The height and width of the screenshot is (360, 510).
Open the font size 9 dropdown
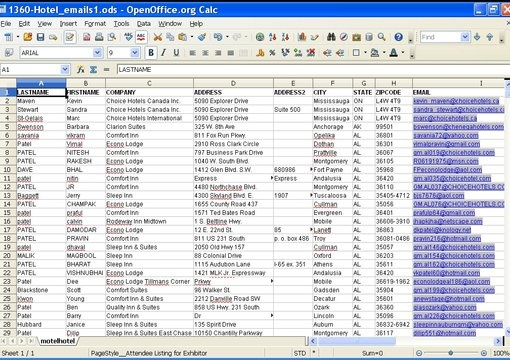tap(135, 53)
